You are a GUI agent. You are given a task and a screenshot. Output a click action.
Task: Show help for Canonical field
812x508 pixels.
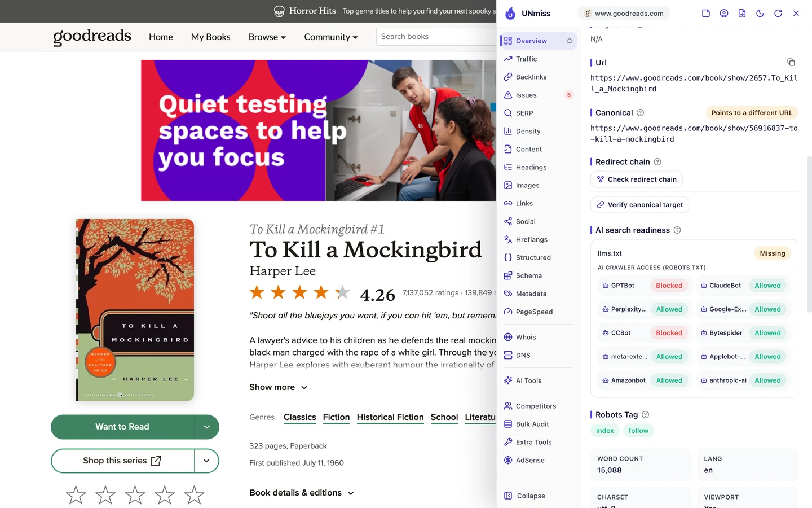[x=641, y=113]
